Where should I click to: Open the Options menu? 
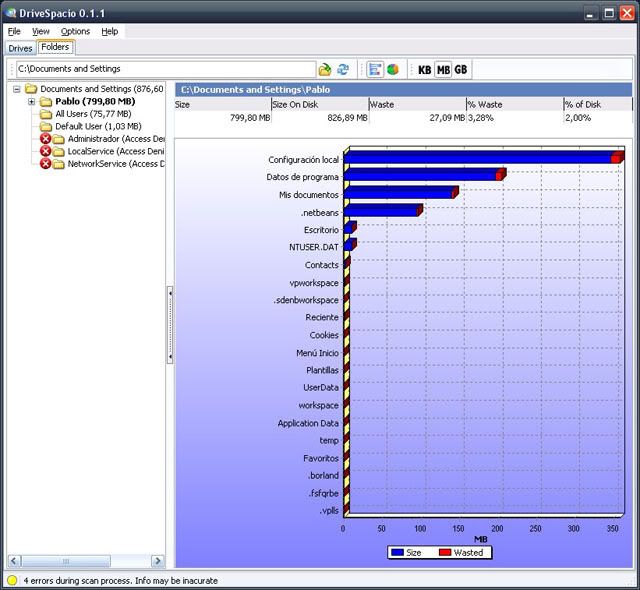click(75, 31)
